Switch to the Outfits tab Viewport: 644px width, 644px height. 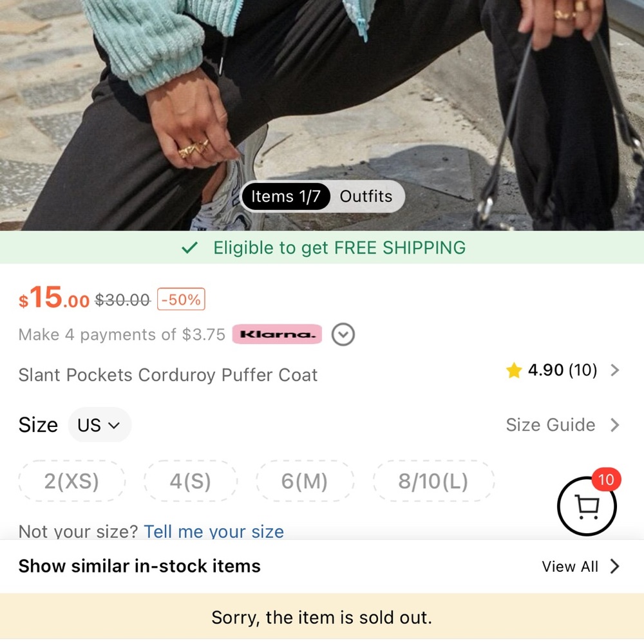click(x=366, y=196)
